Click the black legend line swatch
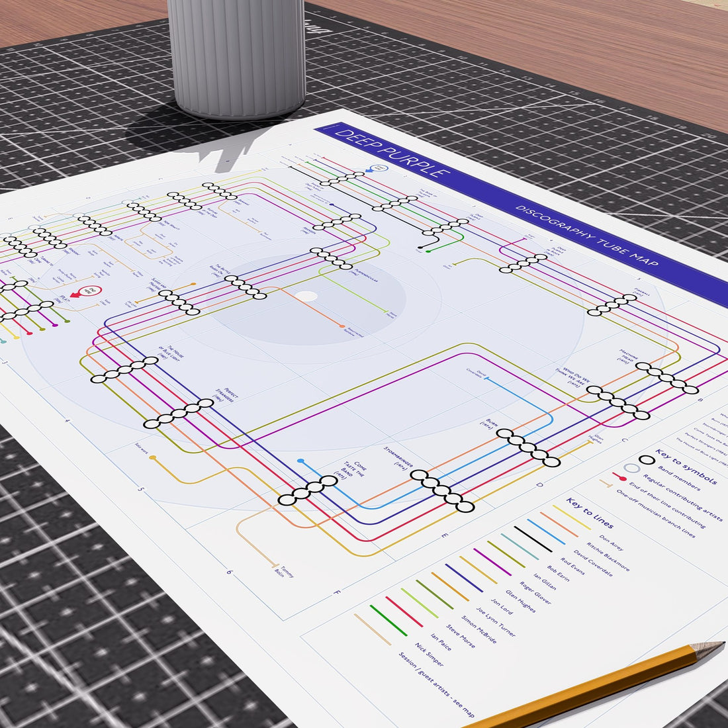 pyautogui.click(x=533, y=539)
